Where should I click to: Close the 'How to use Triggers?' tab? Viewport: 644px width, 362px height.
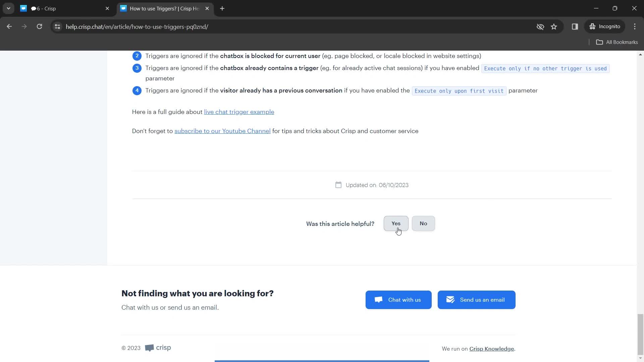(x=207, y=8)
